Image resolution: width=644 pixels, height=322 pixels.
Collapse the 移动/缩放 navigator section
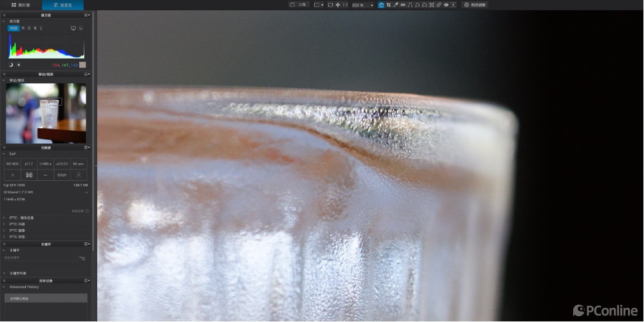[x=4, y=80]
